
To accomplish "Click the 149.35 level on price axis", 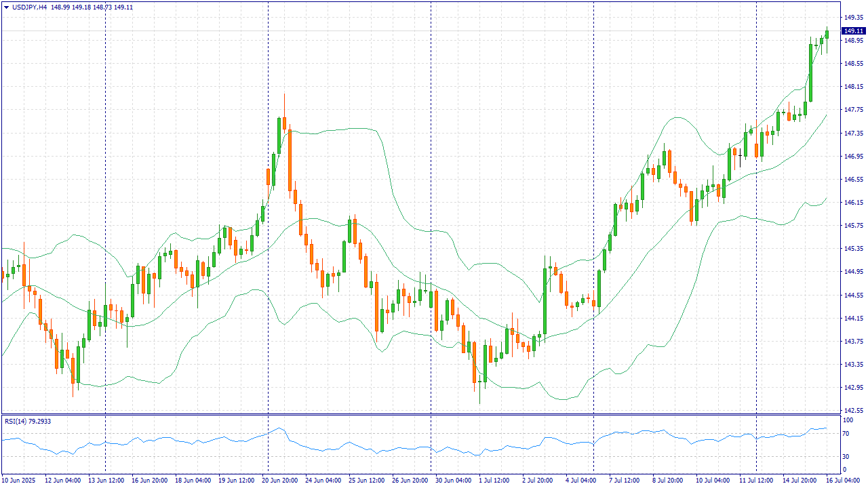I will pos(852,17).
